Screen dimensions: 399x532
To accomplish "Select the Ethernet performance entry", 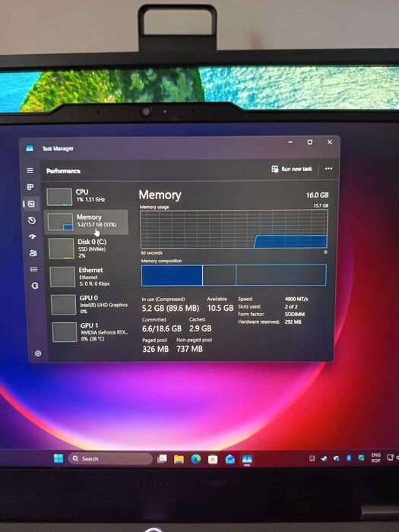I will (89, 277).
